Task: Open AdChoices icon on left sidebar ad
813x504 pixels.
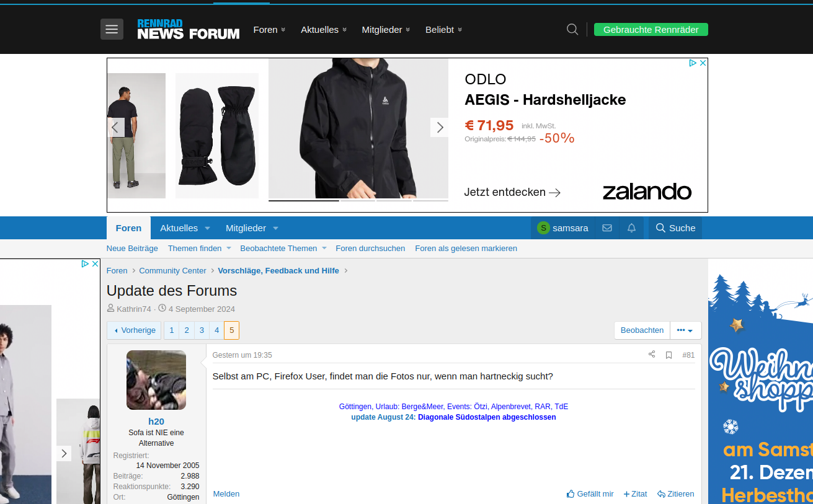Action: click(x=86, y=263)
